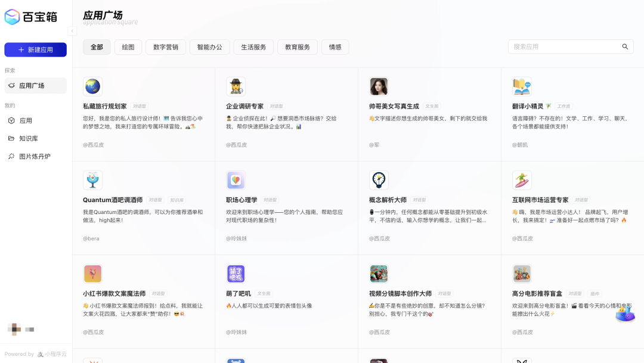Click the 概念解析大师 description text
Screen dimensions: 644x363
[x=428, y=216]
